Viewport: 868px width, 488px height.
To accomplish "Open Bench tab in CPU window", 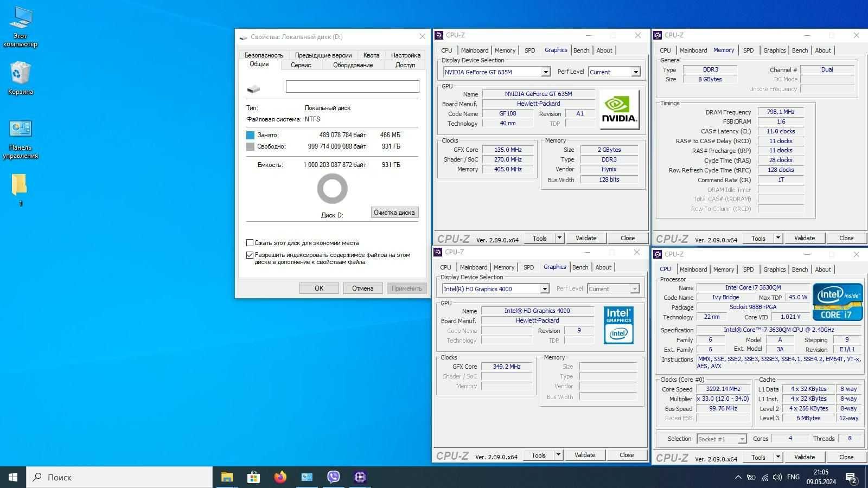I will pyautogui.click(x=800, y=269).
